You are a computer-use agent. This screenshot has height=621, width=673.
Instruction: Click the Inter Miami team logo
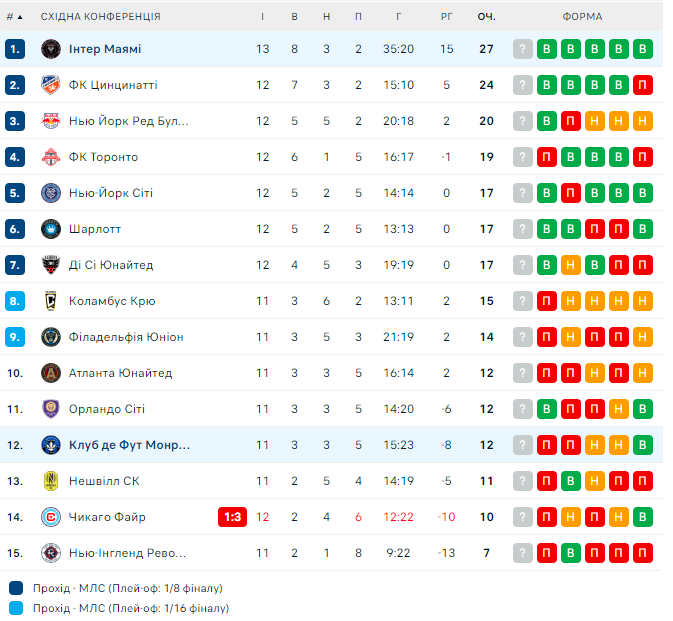click(50, 49)
